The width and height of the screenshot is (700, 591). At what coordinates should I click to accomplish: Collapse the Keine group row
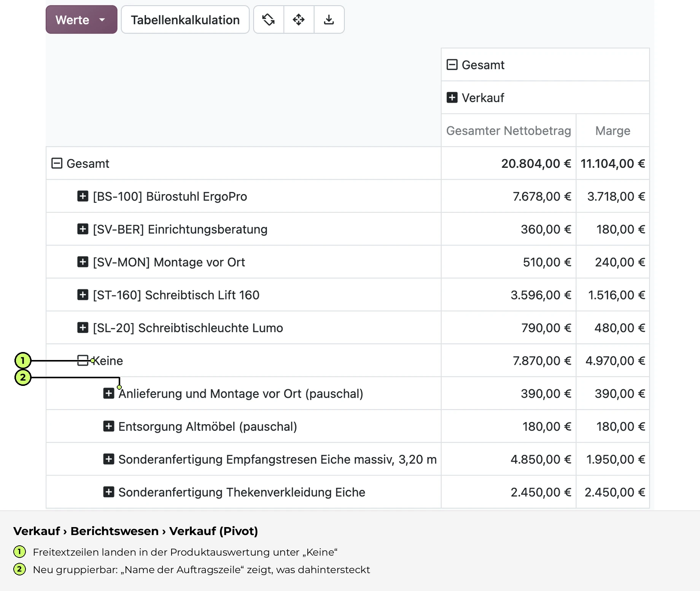(83, 360)
